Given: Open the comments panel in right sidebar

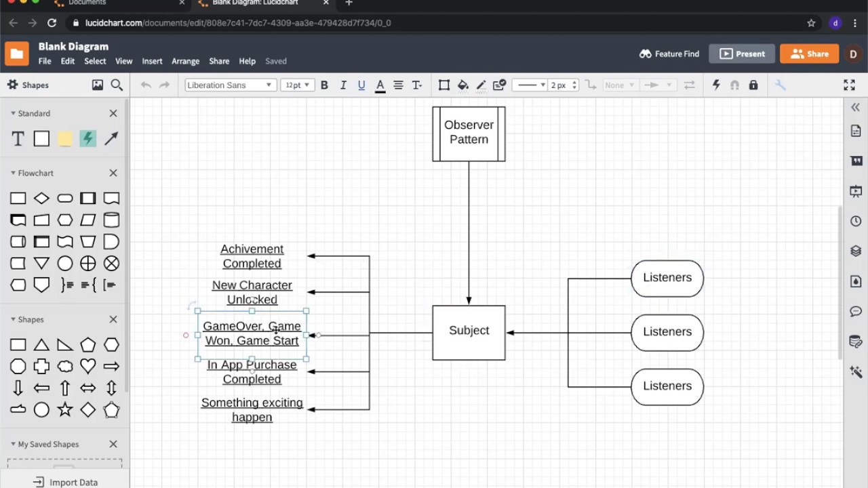Looking at the screenshot, I should pos(855,311).
